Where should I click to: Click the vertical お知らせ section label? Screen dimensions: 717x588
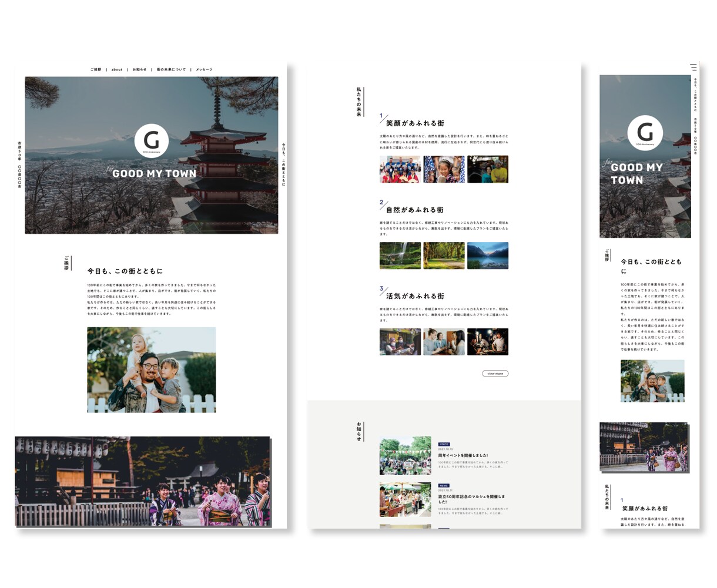click(359, 431)
